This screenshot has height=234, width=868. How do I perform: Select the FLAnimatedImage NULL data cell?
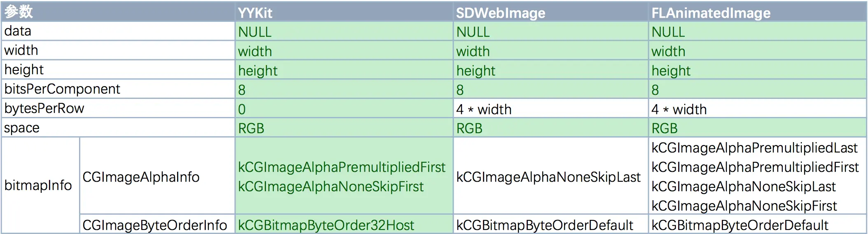tap(757, 31)
